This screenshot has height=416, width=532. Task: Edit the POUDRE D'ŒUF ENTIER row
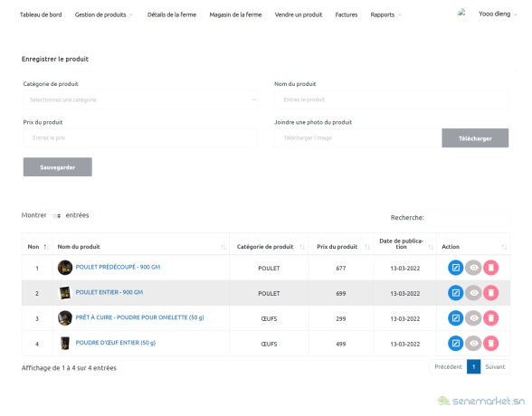tap(455, 344)
